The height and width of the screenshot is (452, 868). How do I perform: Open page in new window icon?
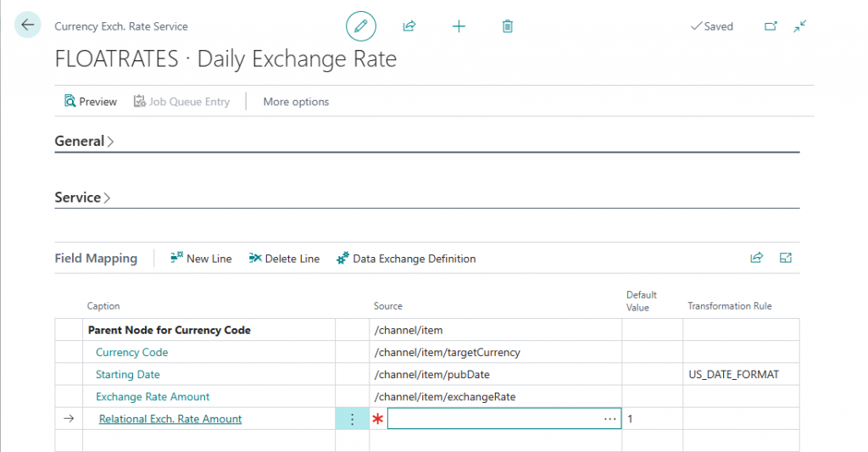771,26
